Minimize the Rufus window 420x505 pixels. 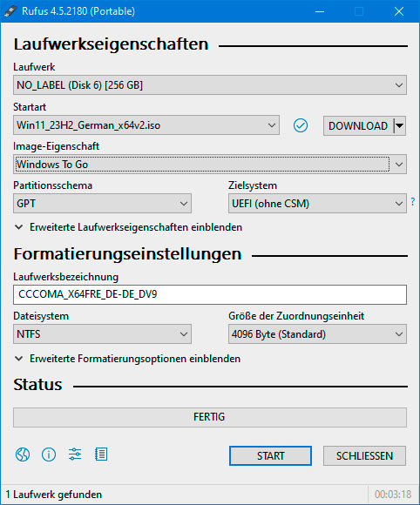320,11
